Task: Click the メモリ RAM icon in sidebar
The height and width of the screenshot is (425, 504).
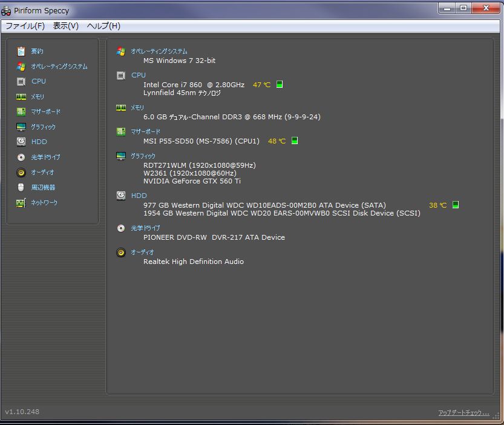Action: [21, 96]
